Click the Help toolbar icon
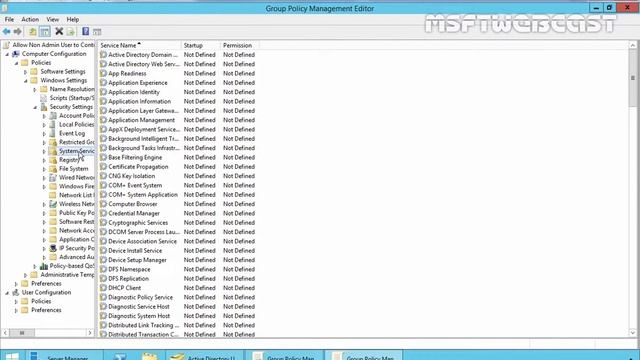The width and height of the screenshot is (640, 360). (x=85, y=31)
